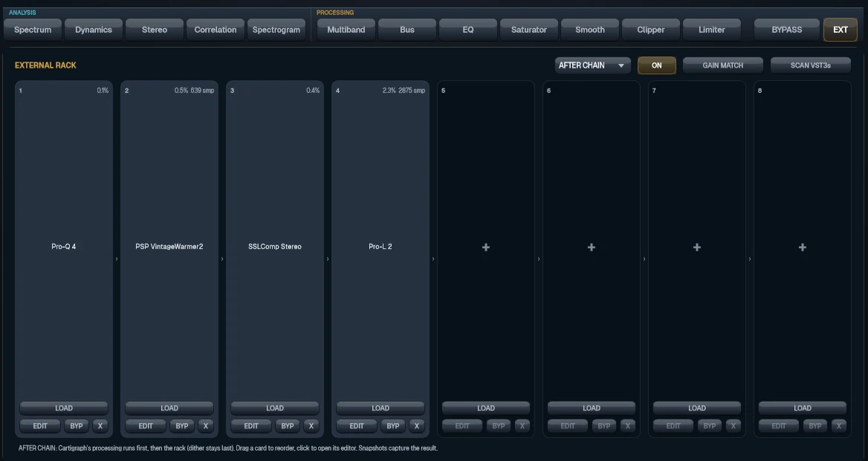Open the Smooth processing tab

(589, 30)
